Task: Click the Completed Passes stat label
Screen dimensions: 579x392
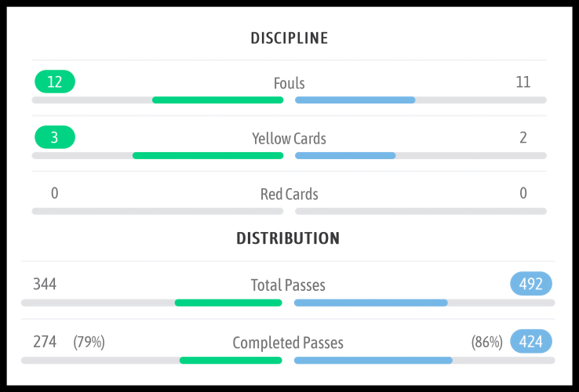Action: [x=288, y=343]
